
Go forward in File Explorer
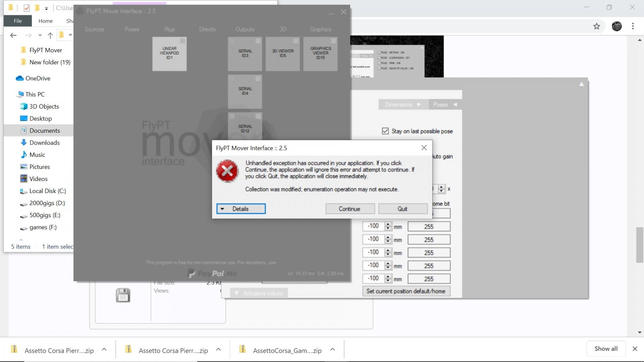28,35
